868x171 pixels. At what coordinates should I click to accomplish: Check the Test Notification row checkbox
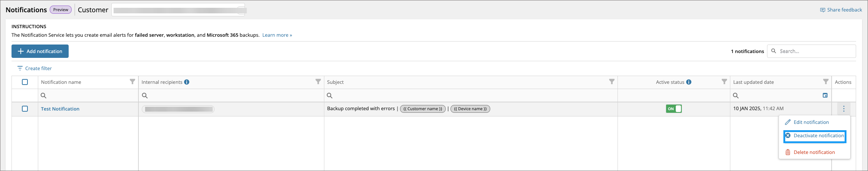(25, 109)
